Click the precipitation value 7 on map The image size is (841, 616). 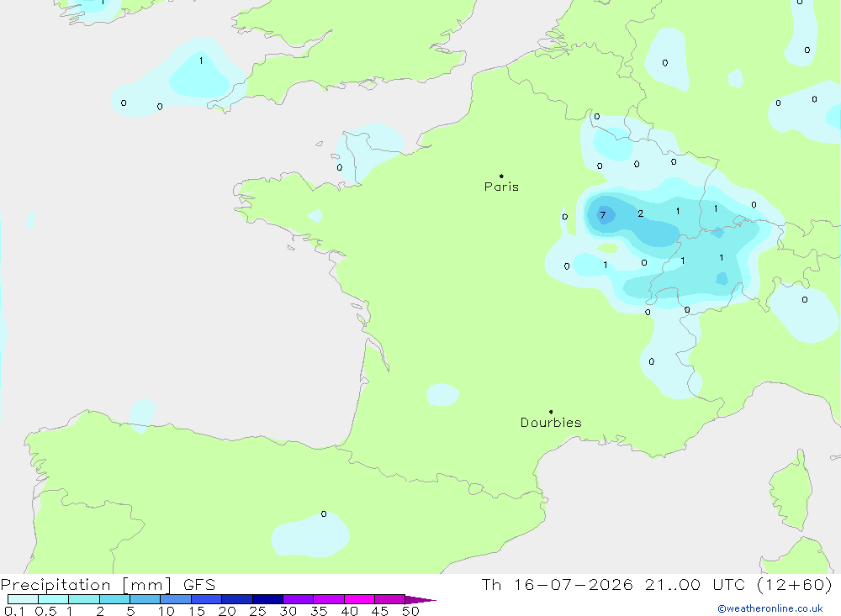(603, 215)
